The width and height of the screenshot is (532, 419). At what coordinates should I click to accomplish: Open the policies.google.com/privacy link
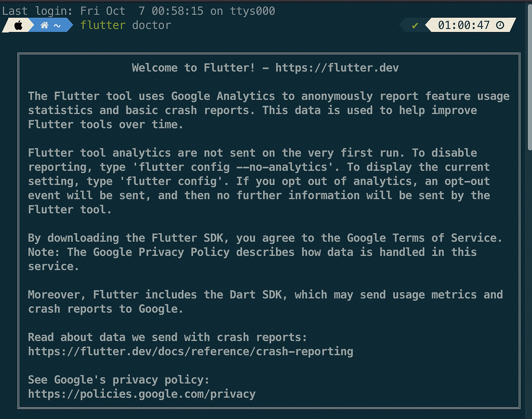tap(142, 394)
